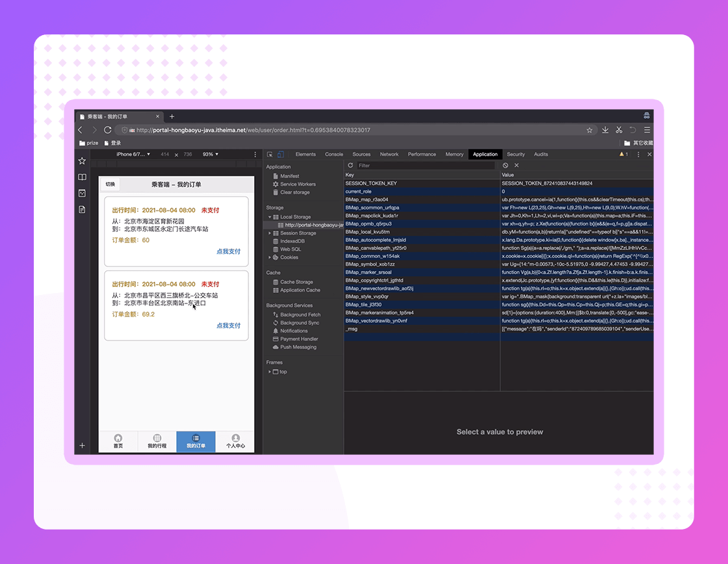
Task: Click the scissors screenshot icon
Action: 619,130
